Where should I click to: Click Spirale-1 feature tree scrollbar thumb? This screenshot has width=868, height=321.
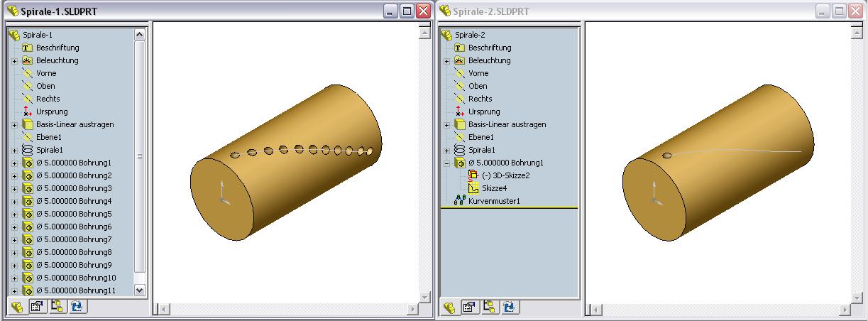139,156
